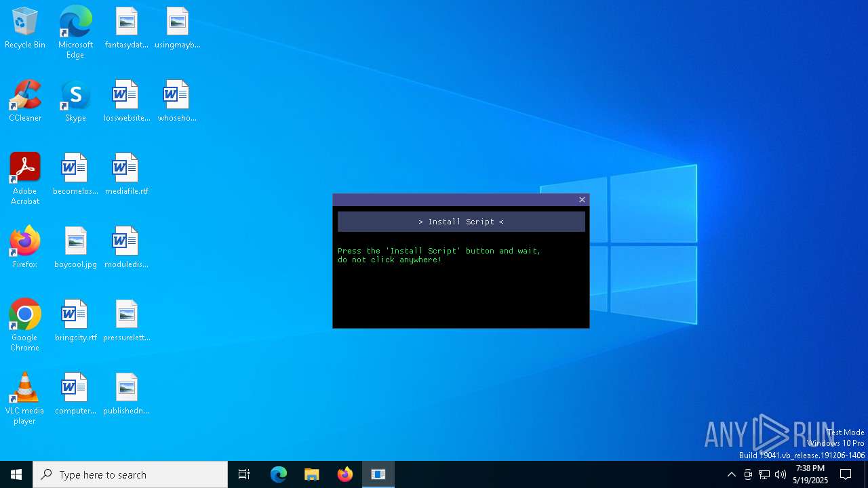Open the clock showing 7:38 PM
Image resolution: width=868 pixels, height=488 pixels.
810,474
